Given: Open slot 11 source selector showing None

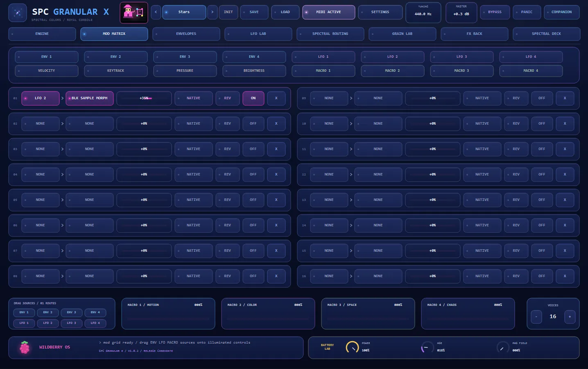Looking at the screenshot, I should (x=329, y=149).
